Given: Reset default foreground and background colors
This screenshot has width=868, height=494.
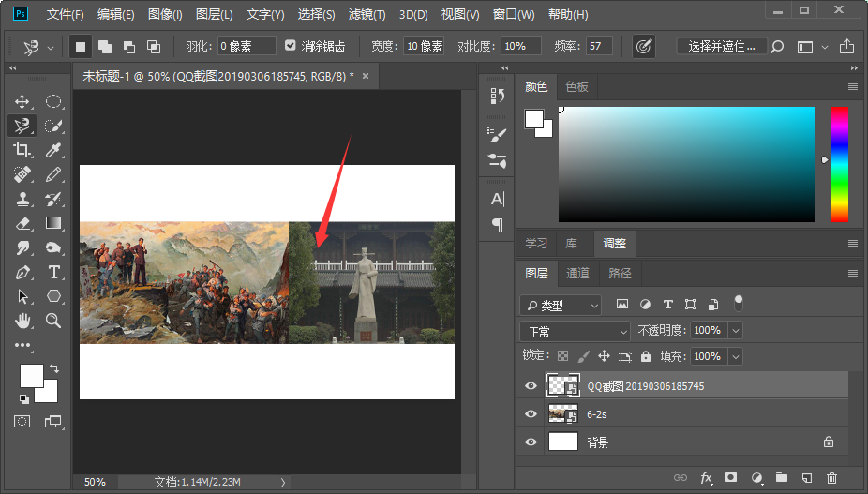Looking at the screenshot, I should (23, 398).
